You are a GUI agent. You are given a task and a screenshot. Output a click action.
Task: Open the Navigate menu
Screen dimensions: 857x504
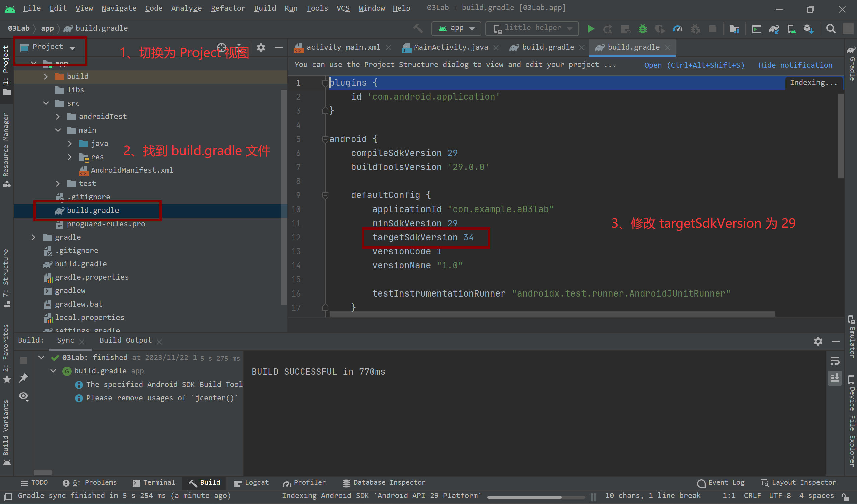[119, 8]
